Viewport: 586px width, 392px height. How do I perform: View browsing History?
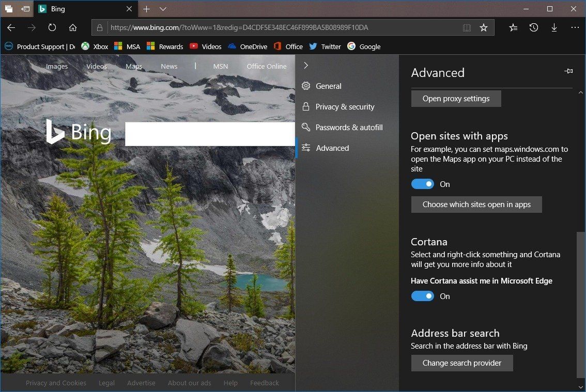coord(534,27)
